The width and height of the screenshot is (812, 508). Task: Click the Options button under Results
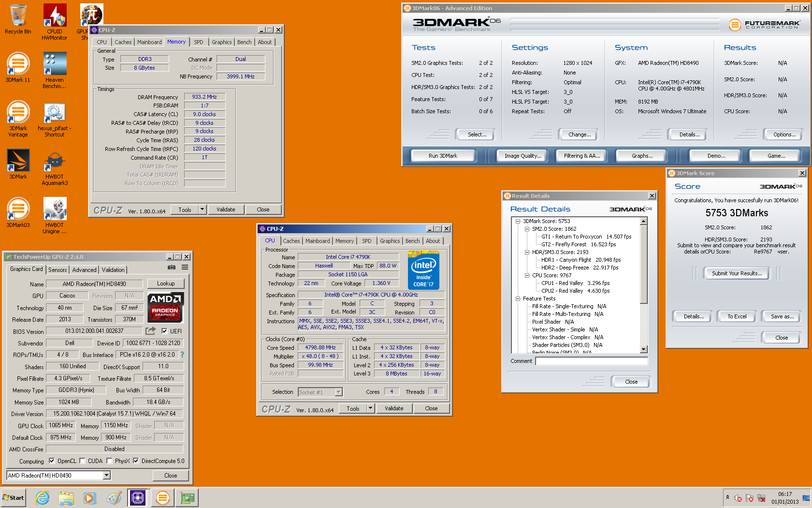pos(784,134)
